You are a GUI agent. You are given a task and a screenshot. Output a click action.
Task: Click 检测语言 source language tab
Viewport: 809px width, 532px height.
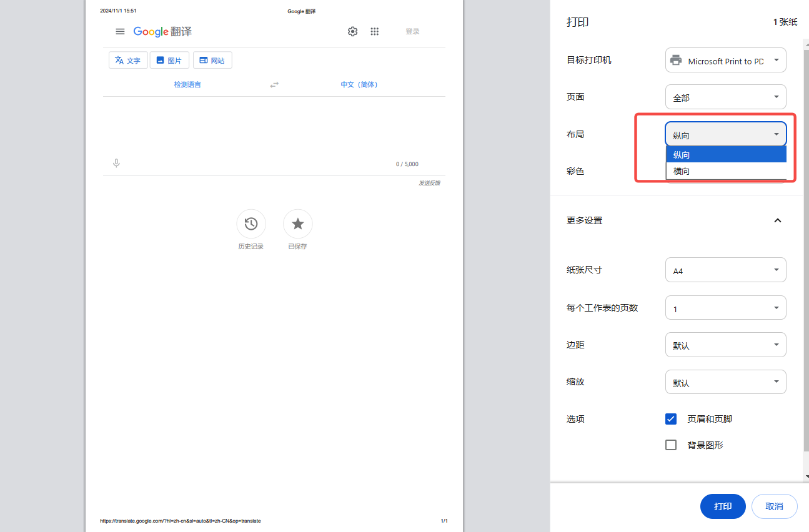187,85
